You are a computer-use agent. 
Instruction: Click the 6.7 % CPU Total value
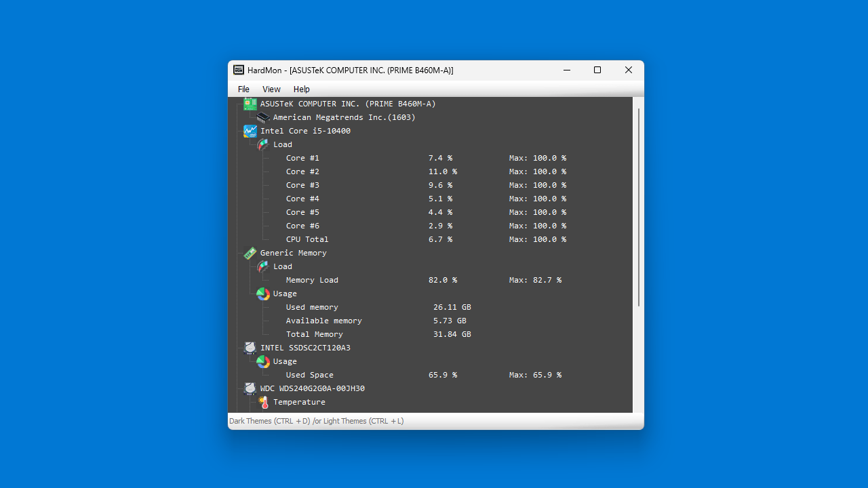(x=440, y=239)
